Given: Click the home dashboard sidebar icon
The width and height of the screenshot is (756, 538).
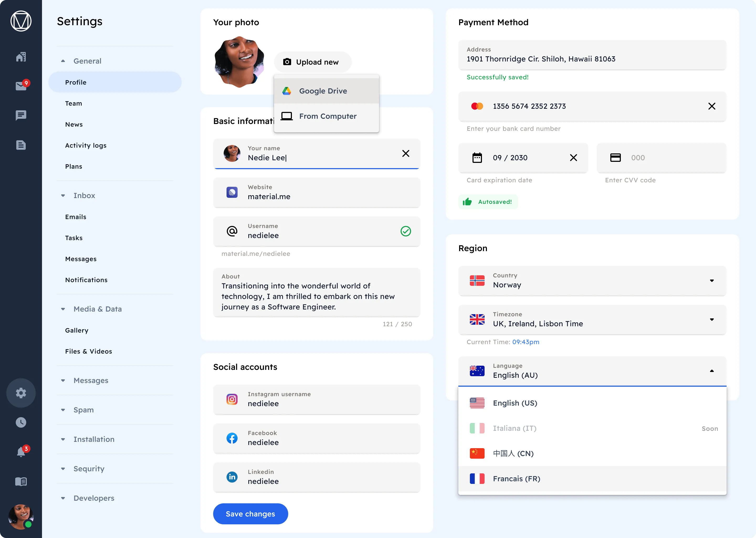Looking at the screenshot, I should [x=21, y=57].
